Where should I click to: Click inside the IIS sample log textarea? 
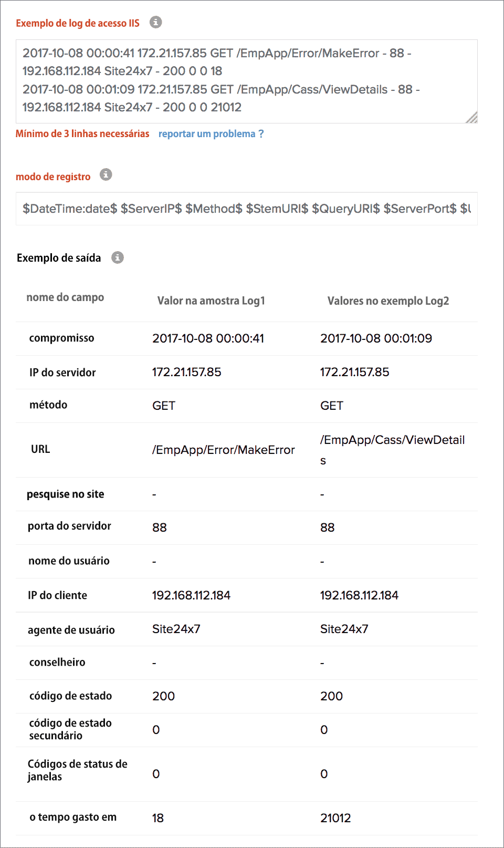[x=246, y=80]
